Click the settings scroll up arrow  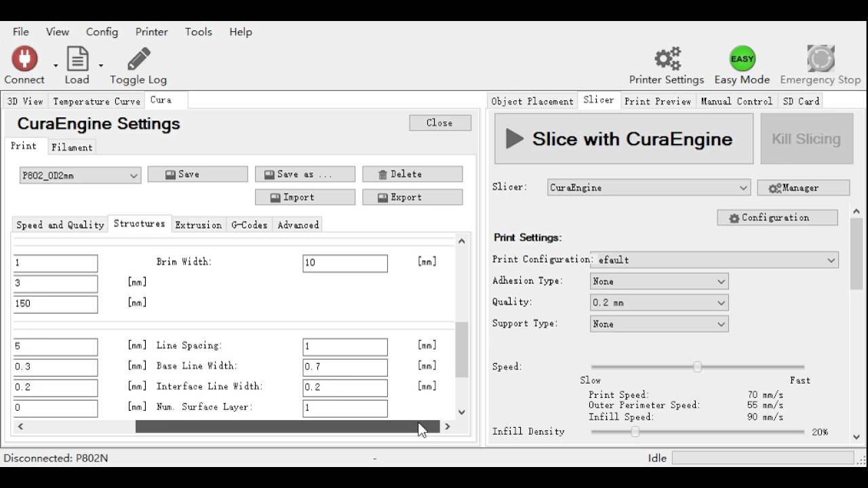click(462, 241)
